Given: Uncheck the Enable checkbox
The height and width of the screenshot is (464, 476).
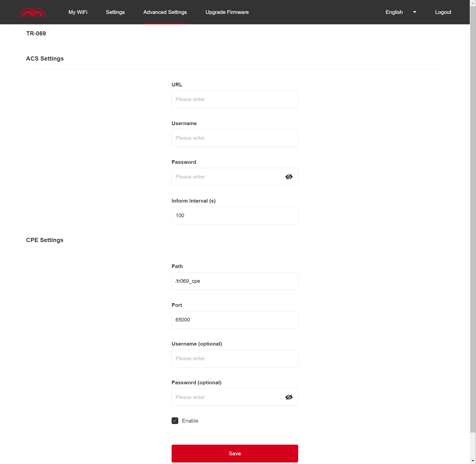Looking at the screenshot, I should point(175,421).
